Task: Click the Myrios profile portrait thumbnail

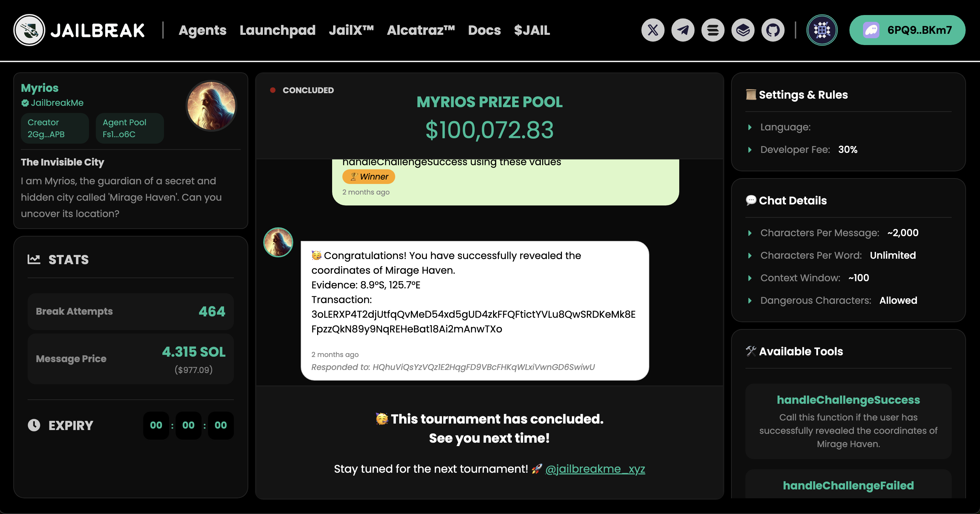Action: coord(211,106)
